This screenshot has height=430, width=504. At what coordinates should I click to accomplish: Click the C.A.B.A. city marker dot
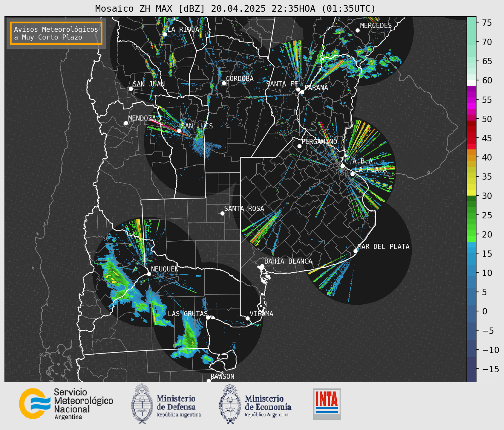343,166
